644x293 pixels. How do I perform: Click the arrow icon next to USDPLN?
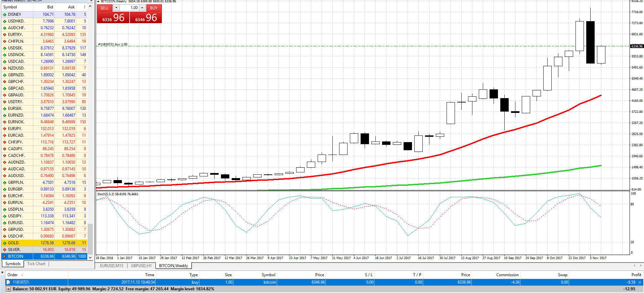pyautogui.click(x=5, y=209)
